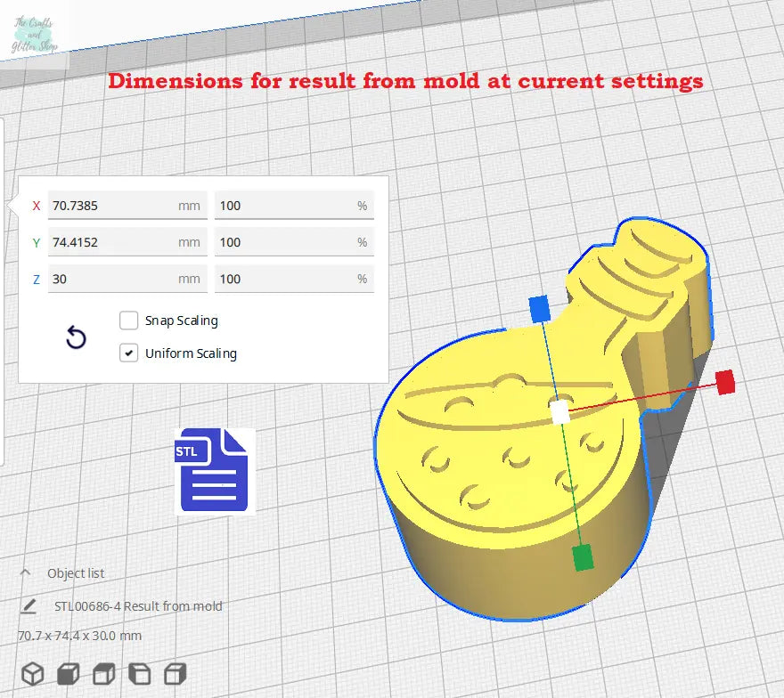Screen dimensions: 784x698
Task: Select the front view cube icon
Action: pos(69,673)
